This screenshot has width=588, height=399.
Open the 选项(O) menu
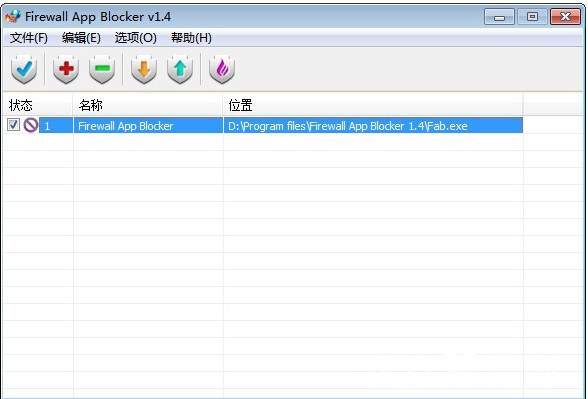(135, 38)
